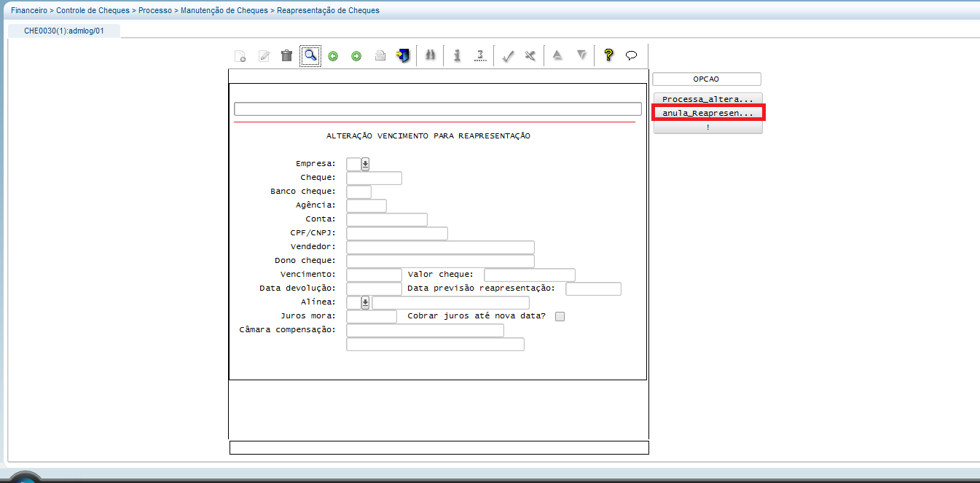The image size is (980, 483).
Task: Click the wide message bar above form title
Action: coord(438,109)
